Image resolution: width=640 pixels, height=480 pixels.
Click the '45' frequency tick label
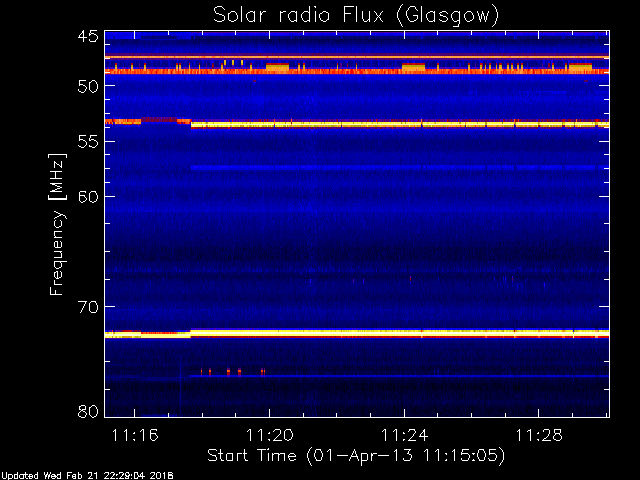pyautogui.click(x=88, y=36)
